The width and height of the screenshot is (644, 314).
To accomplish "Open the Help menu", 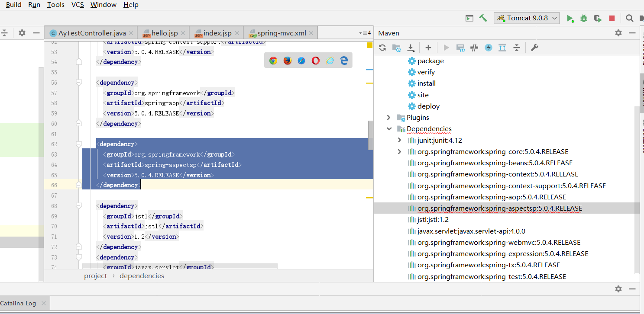I will click(131, 4).
